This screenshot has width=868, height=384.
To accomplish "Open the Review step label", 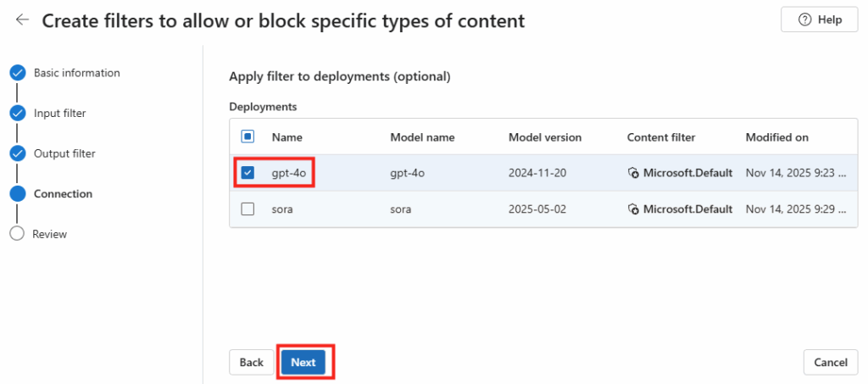I will (49, 234).
